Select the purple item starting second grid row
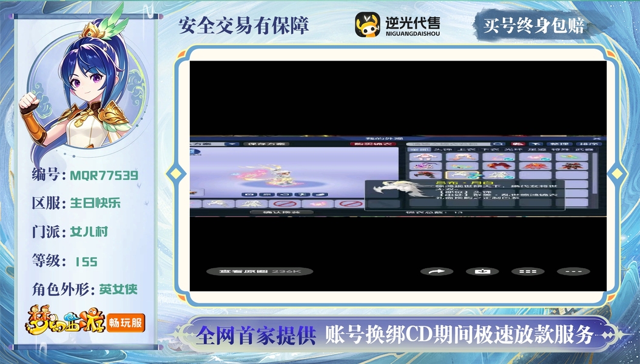 tap(426, 166)
